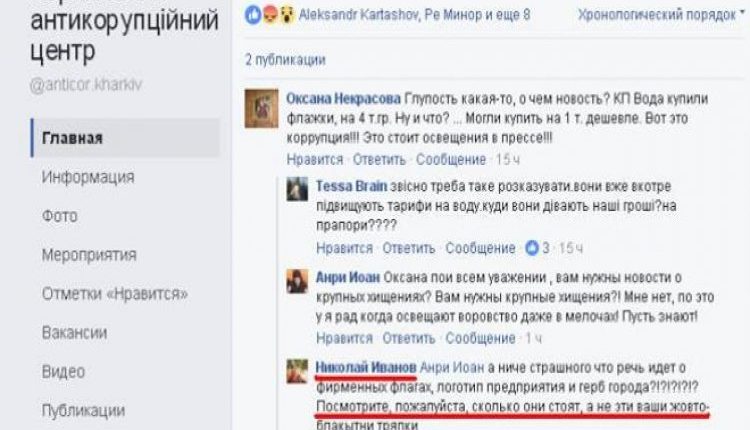750x430 pixels.
Task: Go to the Фото sidebar section
Action: [59, 216]
